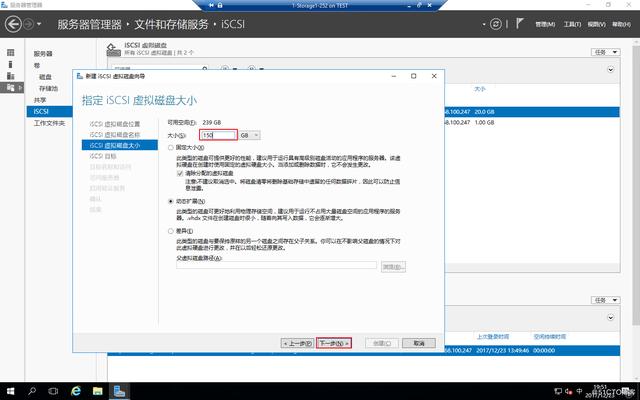Image resolution: width=640 pixels, height=400 pixels.
Task: Click the wizard title bar app icon
Action: (80, 76)
